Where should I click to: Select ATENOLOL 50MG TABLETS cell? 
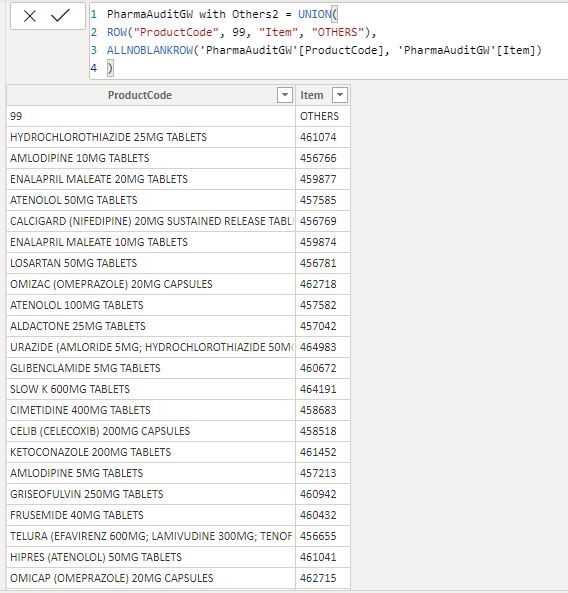click(x=151, y=200)
